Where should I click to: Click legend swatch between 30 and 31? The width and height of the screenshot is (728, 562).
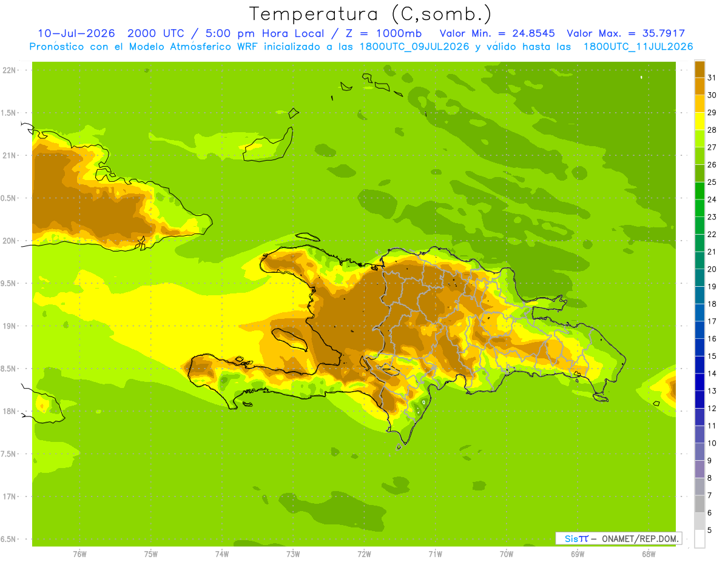point(699,86)
